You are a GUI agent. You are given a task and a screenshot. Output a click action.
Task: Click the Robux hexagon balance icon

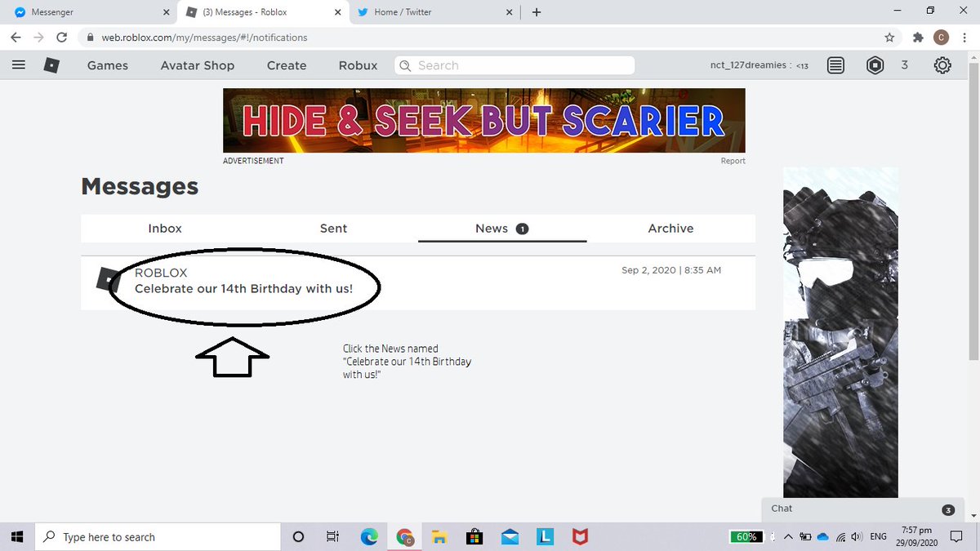pos(875,65)
